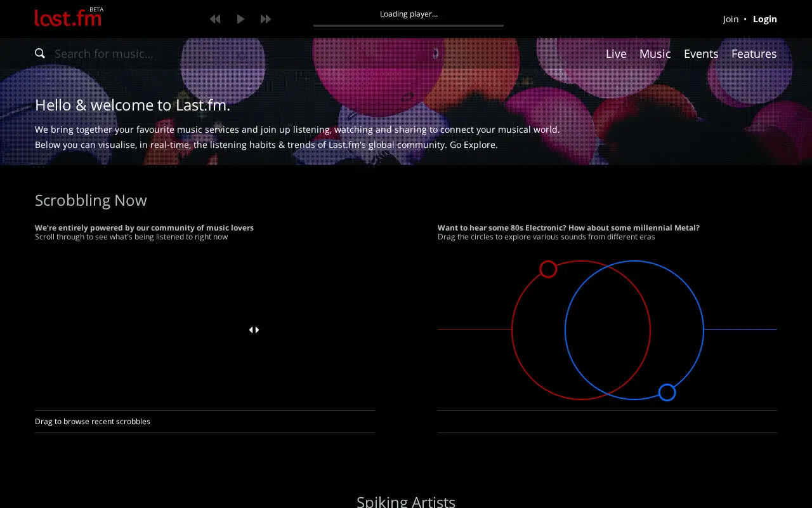The width and height of the screenshot is (812, 508).
Task: Open the Live menu item
Action: [x=616, y=53]
